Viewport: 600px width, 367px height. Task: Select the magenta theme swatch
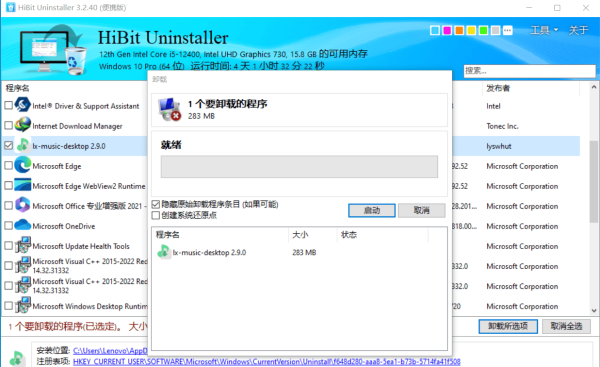pyautogui.click(x=447, y=31)
